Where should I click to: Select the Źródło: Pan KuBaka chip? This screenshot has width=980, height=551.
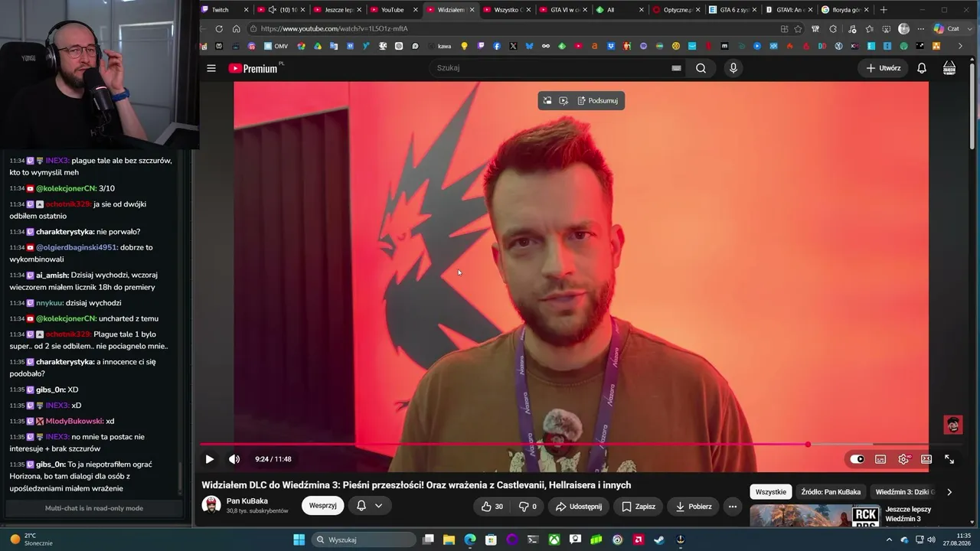831,492
